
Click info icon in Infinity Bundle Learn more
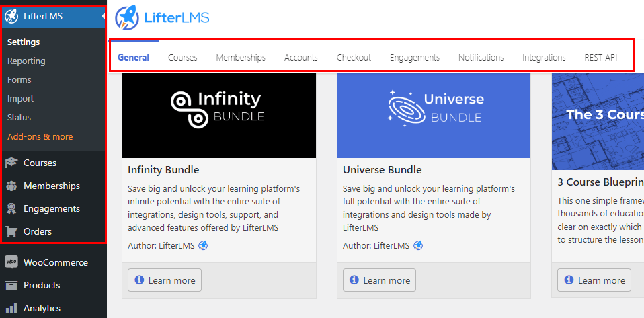[x=140, y=280]
